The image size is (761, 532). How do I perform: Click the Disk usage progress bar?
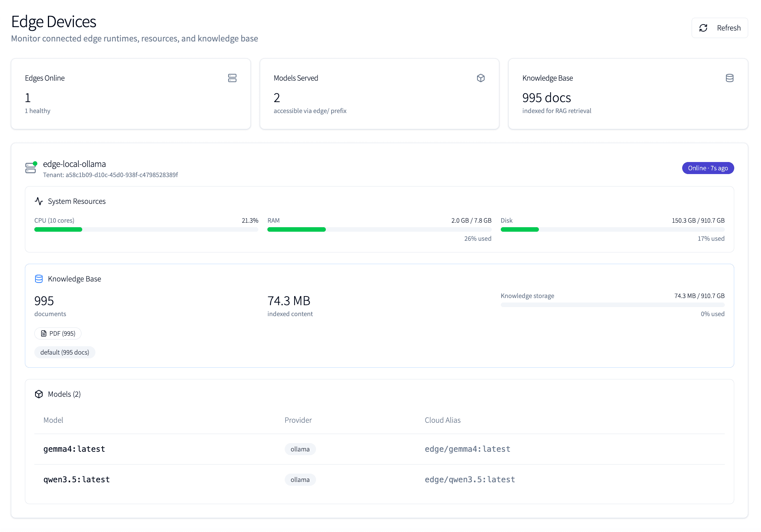[612, 229]
